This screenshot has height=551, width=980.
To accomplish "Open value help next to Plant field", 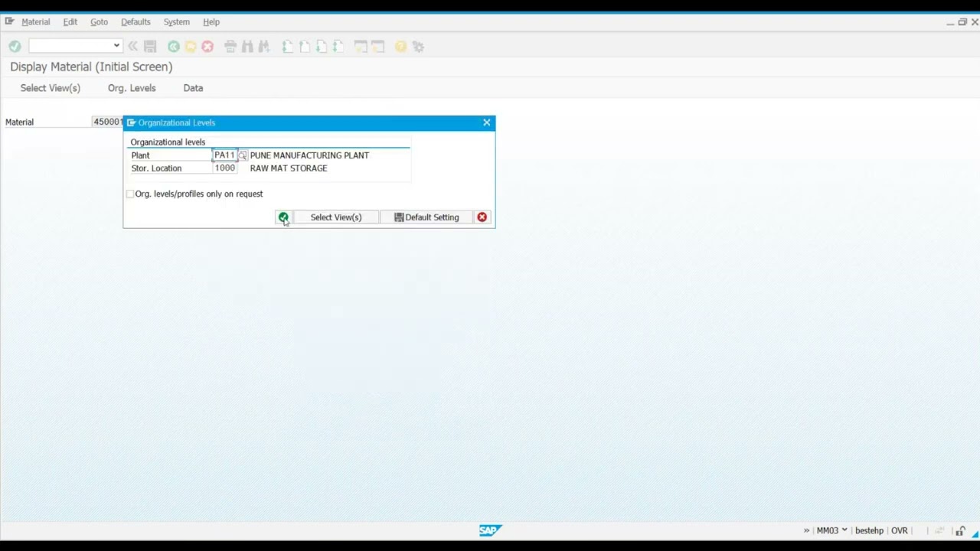I will coord(243,155).
